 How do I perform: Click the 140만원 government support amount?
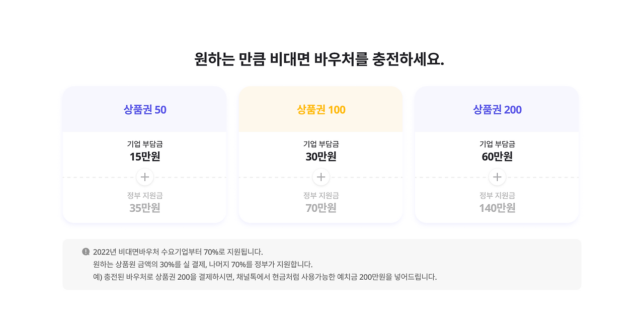click(x=497, y=208)
